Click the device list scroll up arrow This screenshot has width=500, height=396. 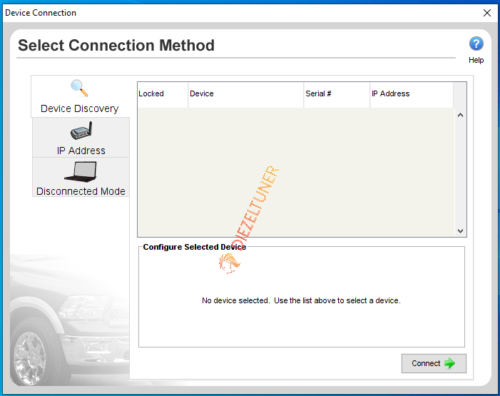coord(460,115)
